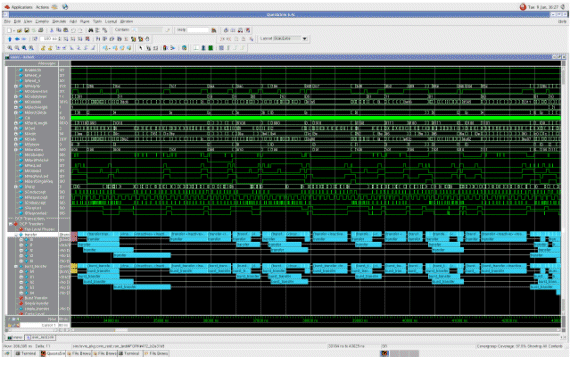Screen dimensions: 570x365
Task: Click the Copy toolbar icon
Action: [x=59, y=30]
